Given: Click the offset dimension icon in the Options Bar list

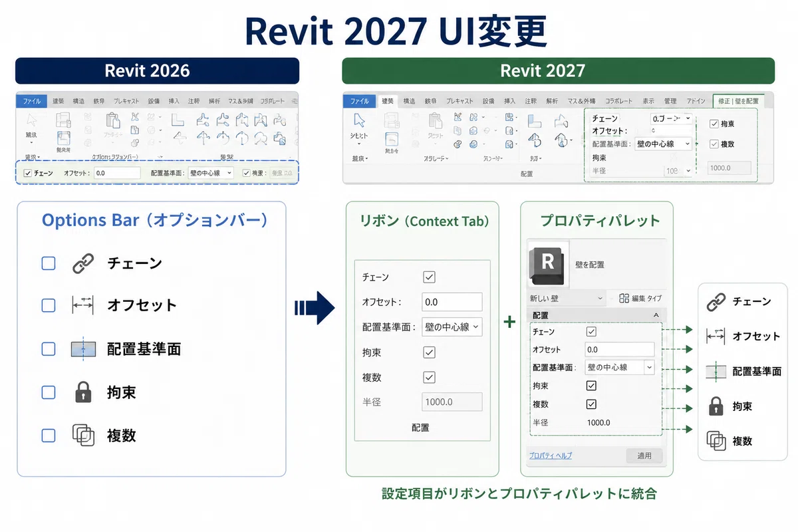Looking at the screenshot, I should pyautogui.click(x=84, y=305).
